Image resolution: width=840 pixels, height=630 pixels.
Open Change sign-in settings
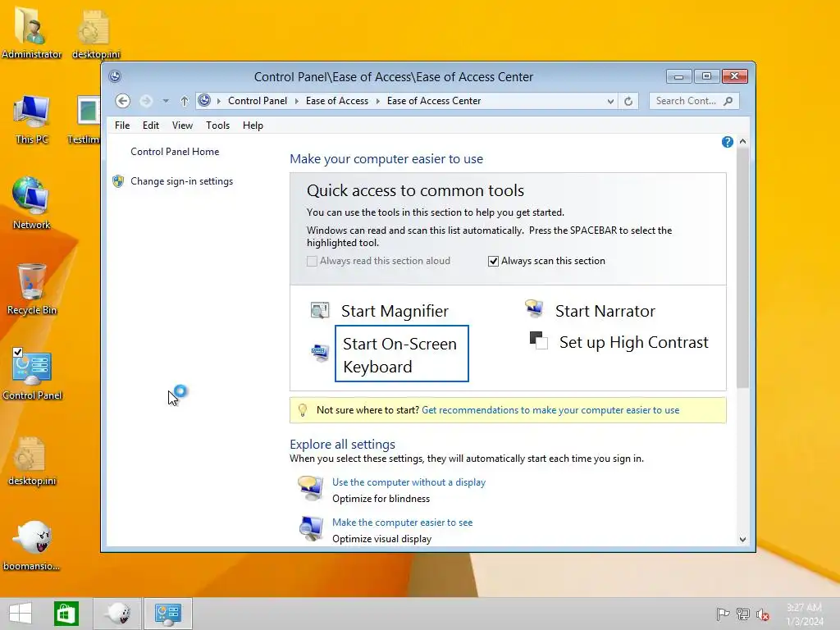tap(181, 181)
